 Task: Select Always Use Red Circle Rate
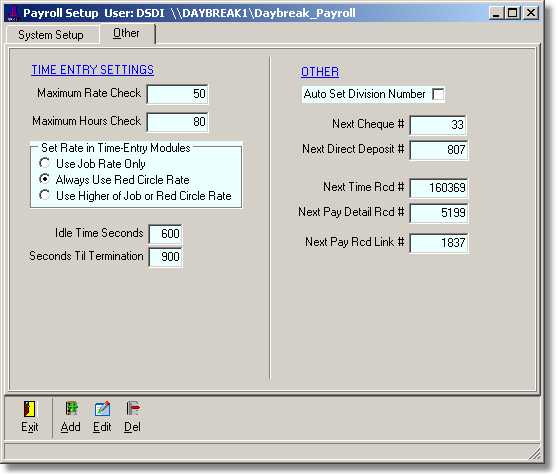pyautogui.click(x=44, y=179)
